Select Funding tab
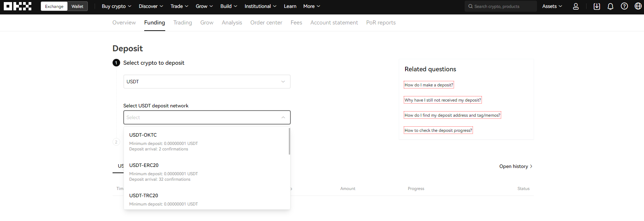The height and width of the screenshot is (221, 644). coord(155,23)
